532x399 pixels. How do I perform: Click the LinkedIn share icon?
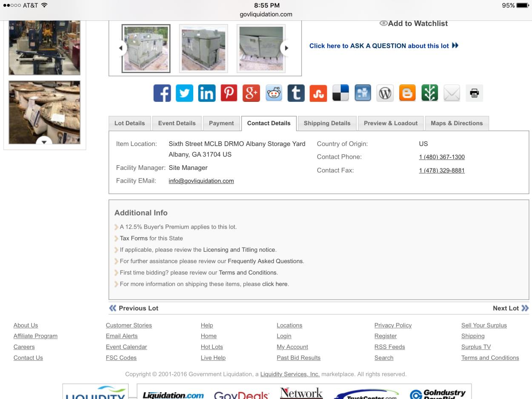(x=207, y=93)
